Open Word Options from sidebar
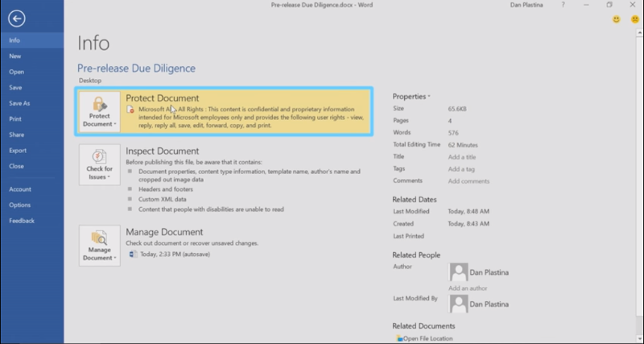Image resolution: width=644 pixels, height=344 pixels. coord(32,205)
